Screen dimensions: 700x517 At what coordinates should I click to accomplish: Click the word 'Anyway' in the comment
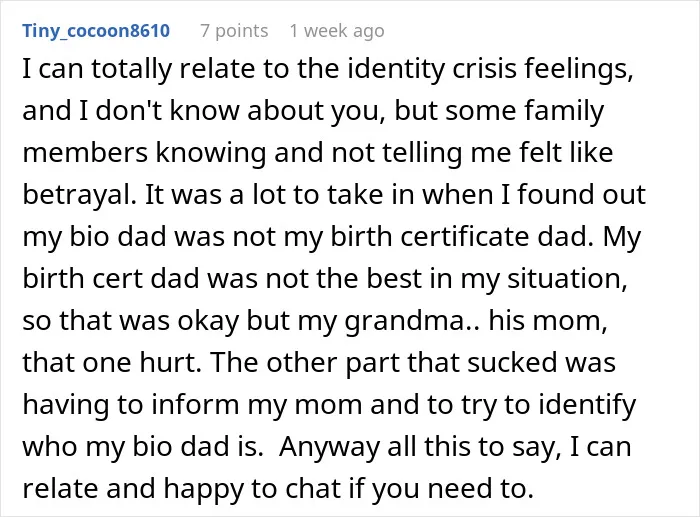point(329,447)
